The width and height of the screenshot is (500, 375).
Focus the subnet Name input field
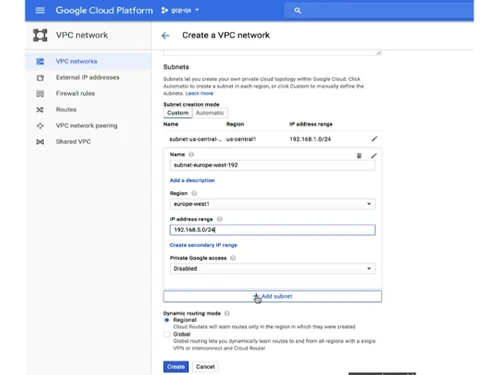tap(272, 165)
